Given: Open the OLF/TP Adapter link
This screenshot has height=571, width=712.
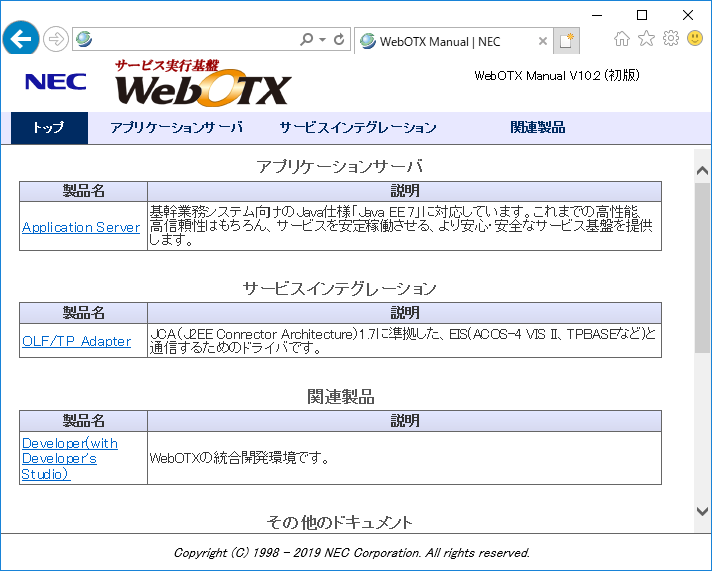Looking at the screenshot, I should (76, 341).
